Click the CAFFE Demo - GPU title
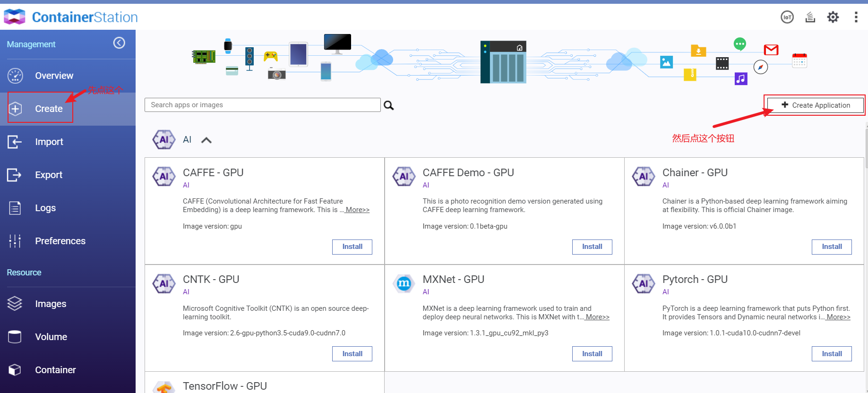Image resolution: width=868 pixels, height=393 pixels. [x=468, y=173]
